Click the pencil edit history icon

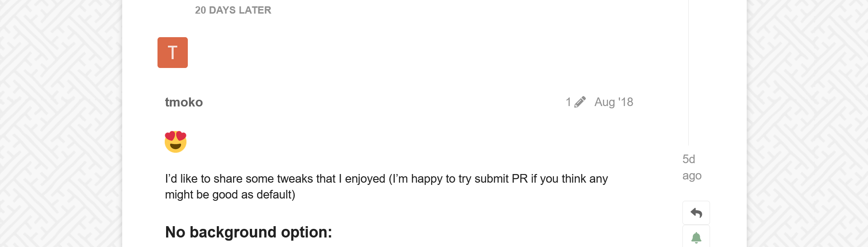580,102
